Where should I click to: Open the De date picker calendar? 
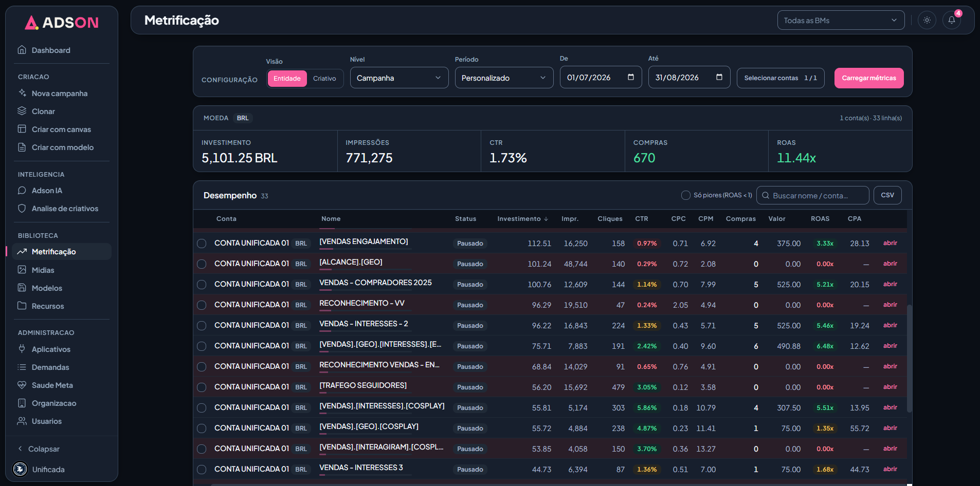(631, 77)
